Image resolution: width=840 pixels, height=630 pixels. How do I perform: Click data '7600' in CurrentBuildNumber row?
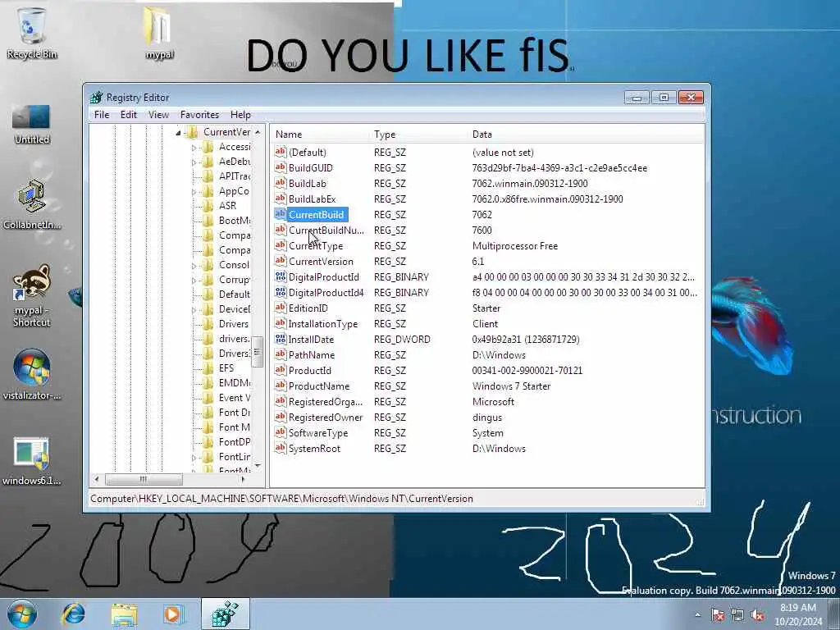pyautogui.click(x=482, y=231)
